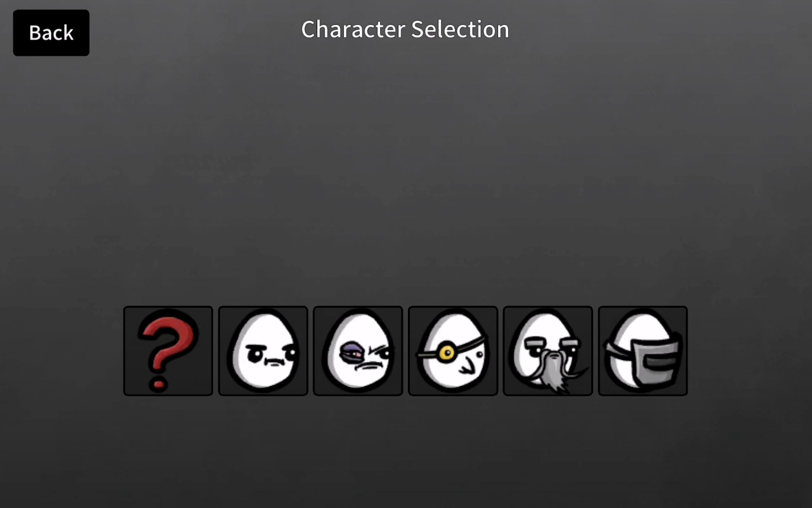
Task: Return to previous menu via Back
Action: (51, 32)
